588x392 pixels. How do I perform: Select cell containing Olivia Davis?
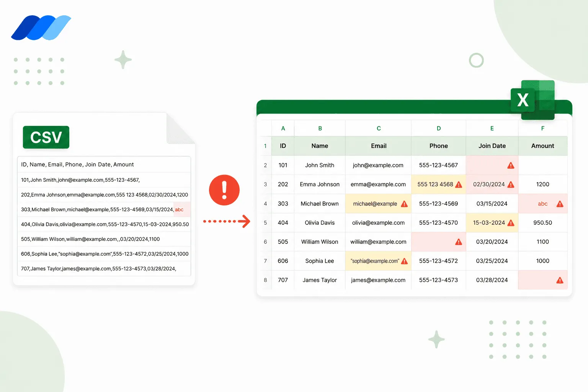(x=320, y=223)
